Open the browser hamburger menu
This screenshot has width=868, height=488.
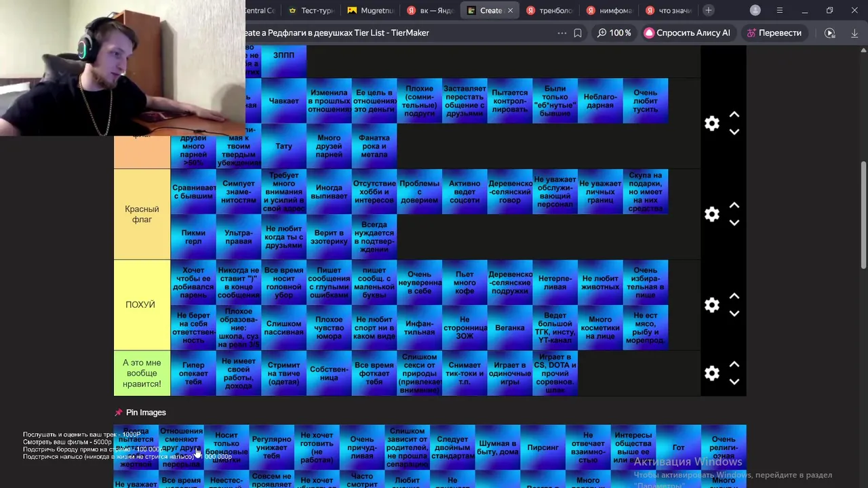click(x=780, y=10)
